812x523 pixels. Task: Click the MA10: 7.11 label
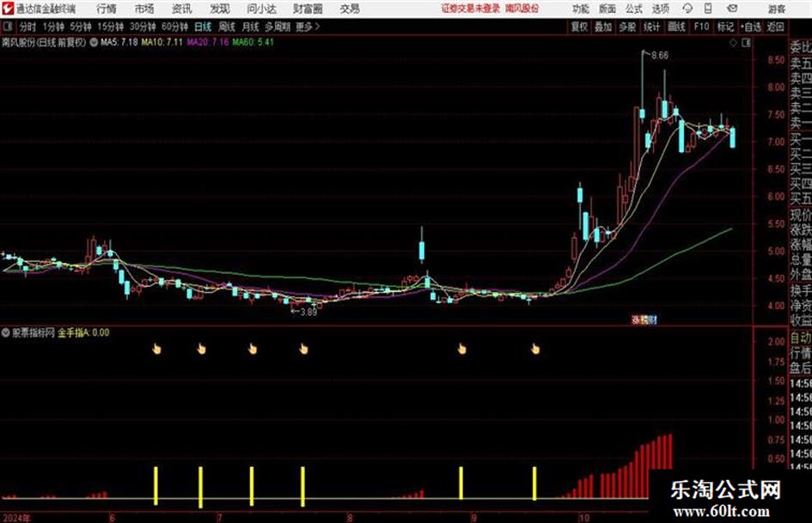162,42
